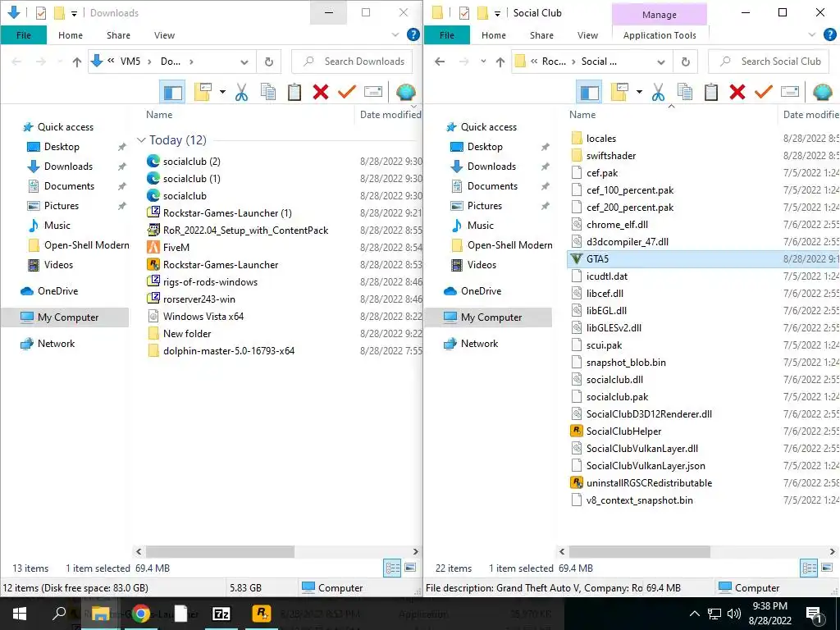The image size is (840, 630).
Task: Open address bar history dropdown in Downloads
Action: point(244,62)
